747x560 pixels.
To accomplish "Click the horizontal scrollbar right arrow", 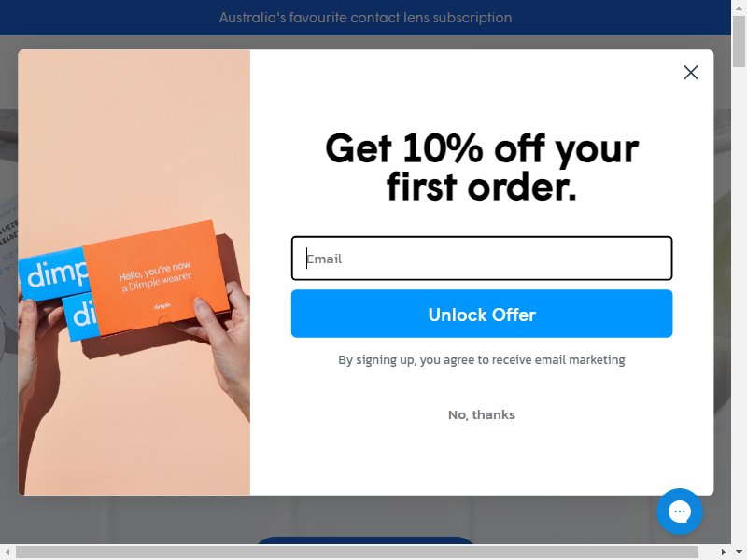I will (x=724, y=552).
